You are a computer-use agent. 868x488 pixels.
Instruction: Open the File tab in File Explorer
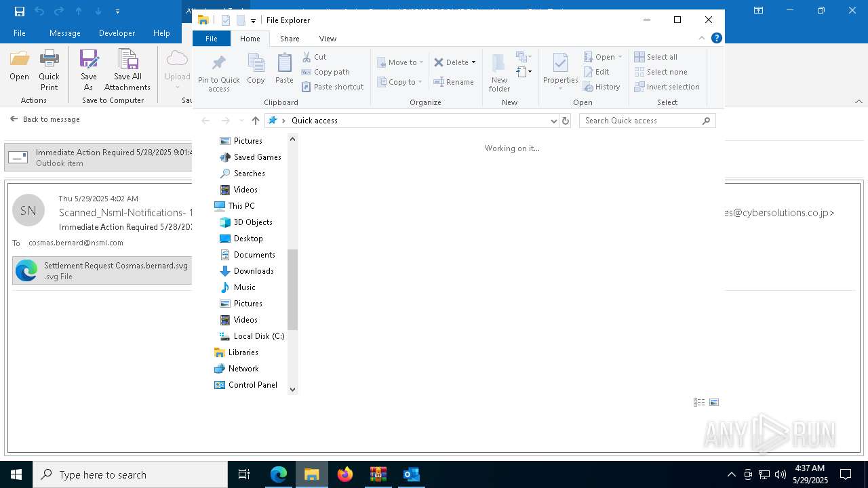[x=212, y=39]
